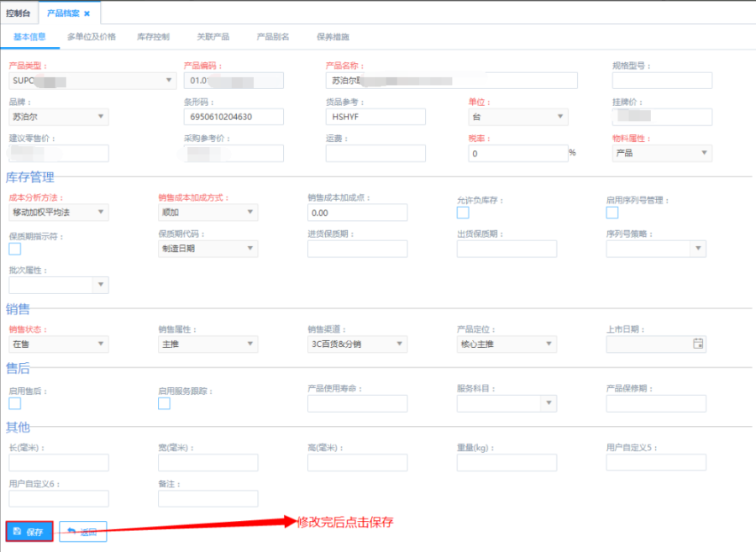Enable the 允许负库存 checkbox
This screenshot has height=552, width=756.
pyautogui.click(x=463, y=213)
